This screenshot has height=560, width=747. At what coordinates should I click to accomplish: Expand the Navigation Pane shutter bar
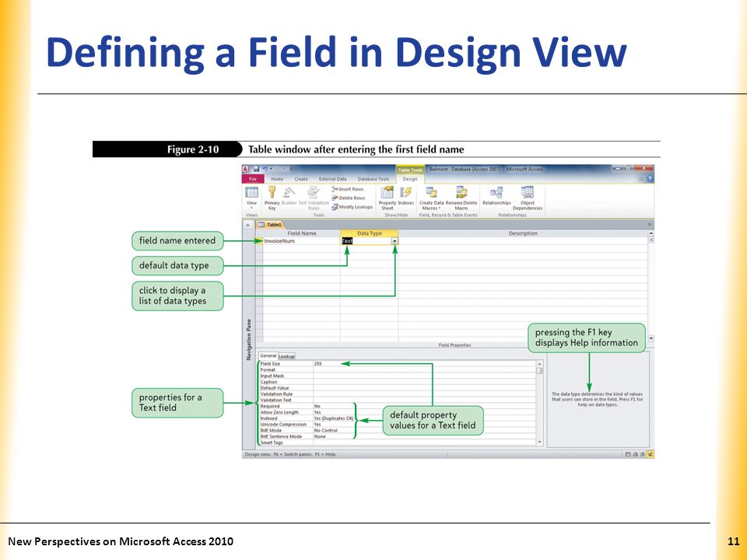[247, 225]
